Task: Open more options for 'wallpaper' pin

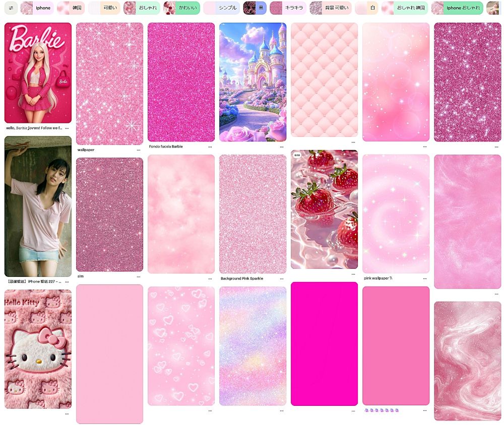Action: coord(139,150)
